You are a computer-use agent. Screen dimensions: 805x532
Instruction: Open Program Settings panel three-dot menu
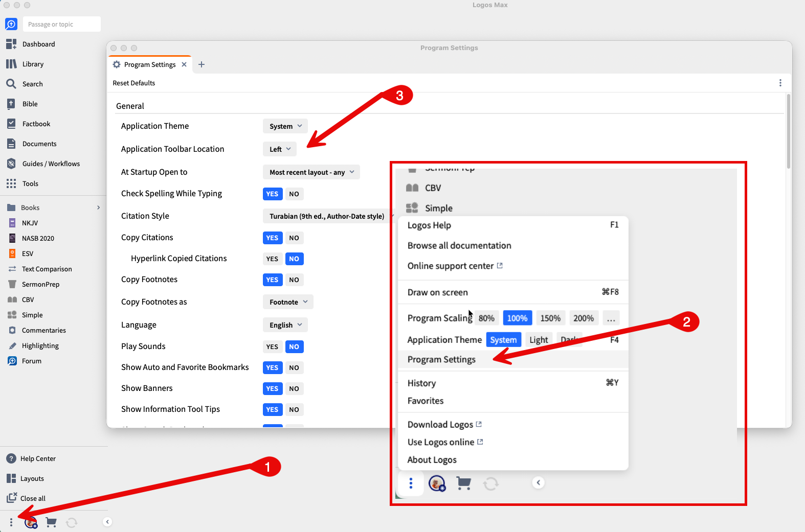pyautogui.click(x=780, y=83)
